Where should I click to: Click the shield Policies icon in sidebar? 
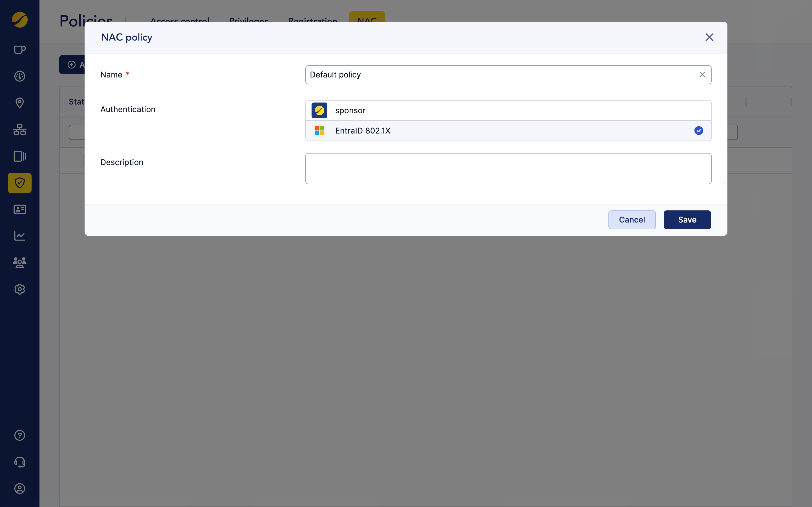pyautogui.click(x=19, y=183)
